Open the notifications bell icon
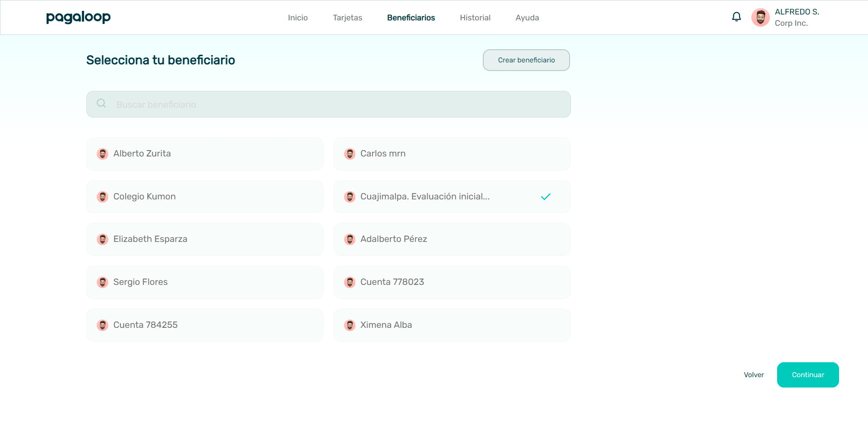 coord(736,17)
